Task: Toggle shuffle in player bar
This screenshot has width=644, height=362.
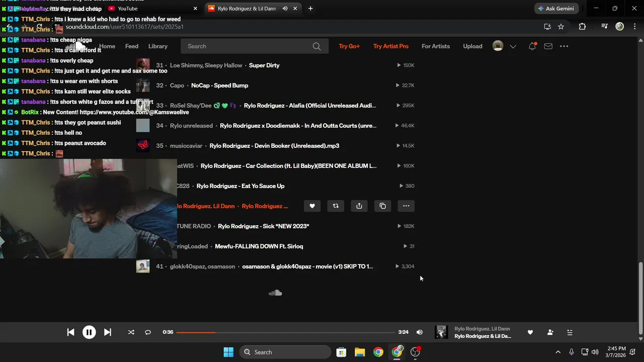Action: [x=131, y=332]
